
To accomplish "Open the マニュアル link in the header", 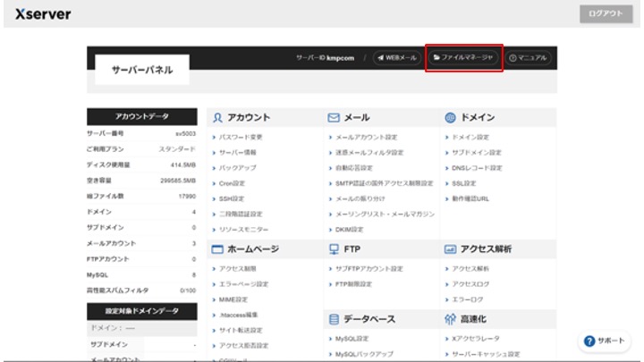I will tap(528, 58).
